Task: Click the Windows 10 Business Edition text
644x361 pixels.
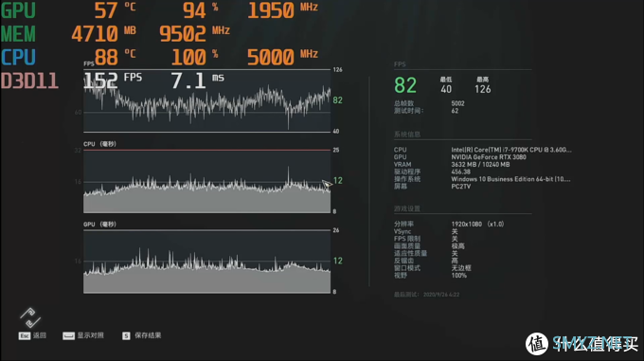Action: (x=510, y=179)
